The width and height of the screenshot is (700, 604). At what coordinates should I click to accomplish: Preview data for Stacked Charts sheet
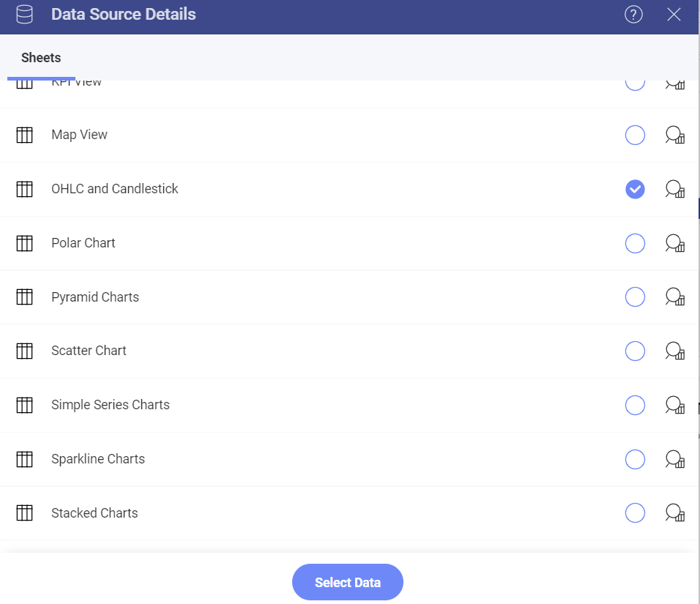(x=674, y=513)
